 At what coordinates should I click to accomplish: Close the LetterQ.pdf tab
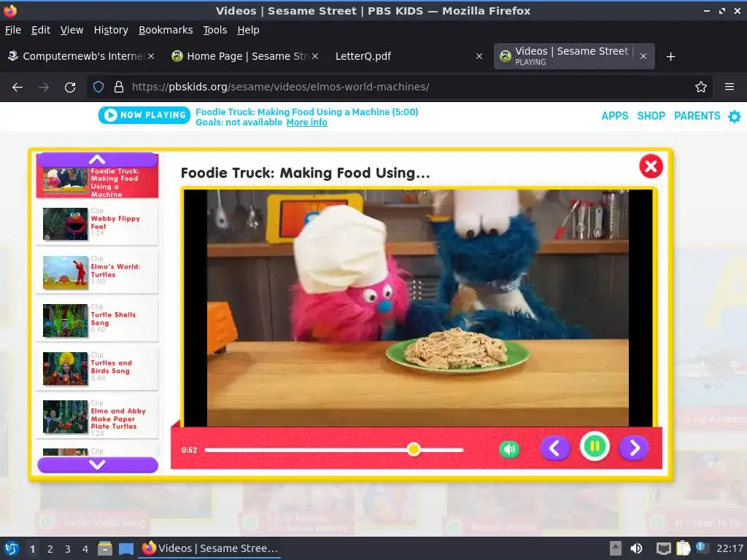tap(479, 56)
